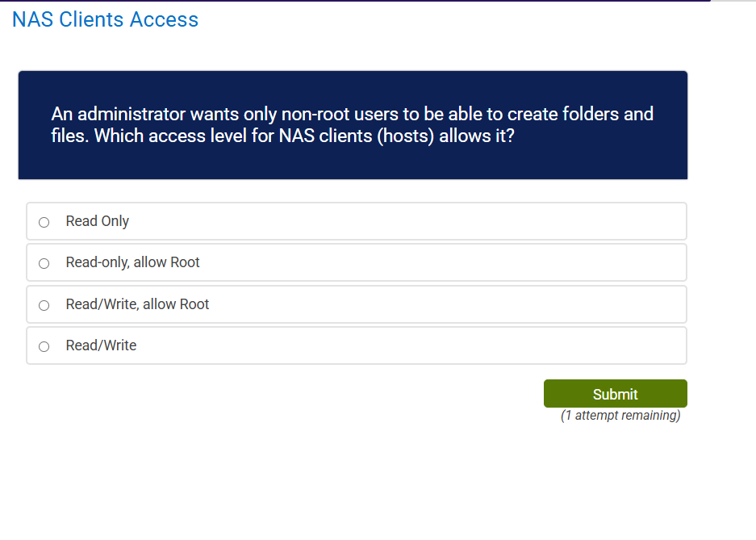Click the Read Only answer row
The image size is (756, 540).
(x=356, y=221)
